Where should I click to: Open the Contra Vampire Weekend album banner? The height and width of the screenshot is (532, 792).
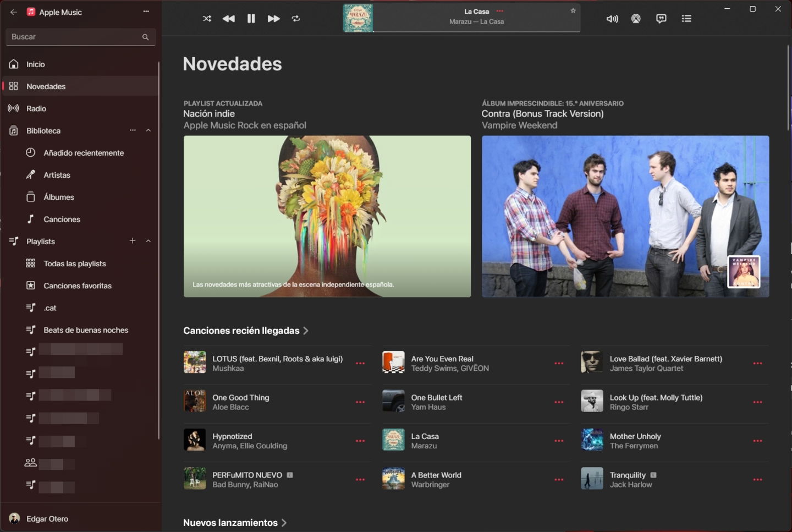pos(625,216)
